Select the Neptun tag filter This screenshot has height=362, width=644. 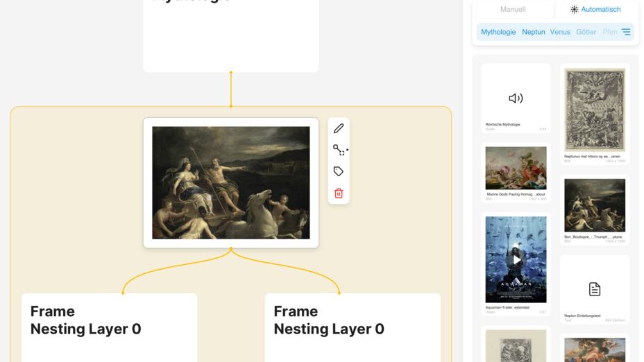point(534,32)
